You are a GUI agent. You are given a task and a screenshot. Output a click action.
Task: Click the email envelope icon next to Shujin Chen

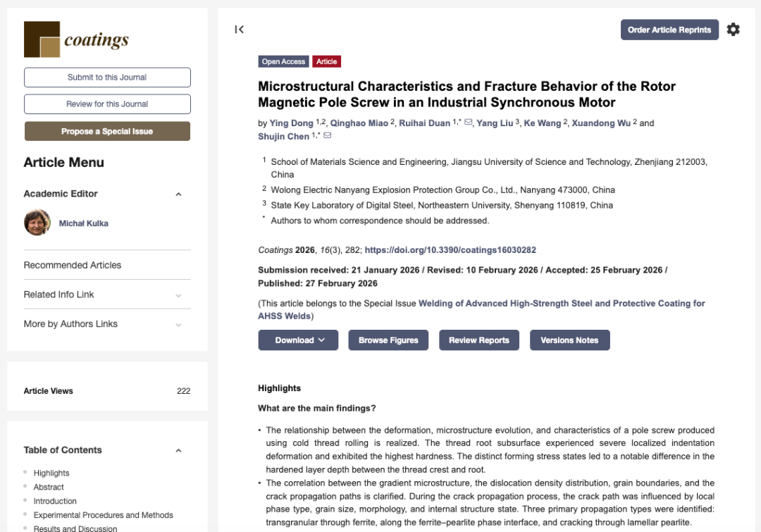[328, 135]
